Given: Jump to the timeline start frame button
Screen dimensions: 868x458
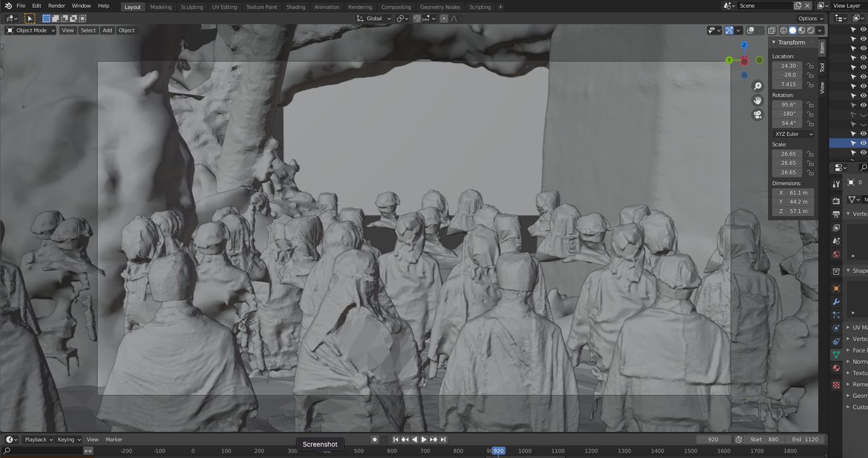Looking at the screenshot, I should 396,439.
